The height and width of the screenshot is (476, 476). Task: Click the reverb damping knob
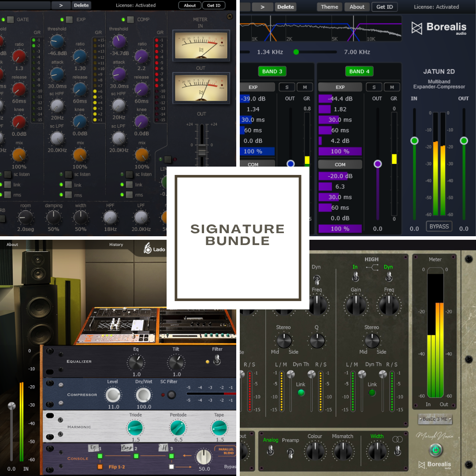pyautogui.click(x=53, y=217)
